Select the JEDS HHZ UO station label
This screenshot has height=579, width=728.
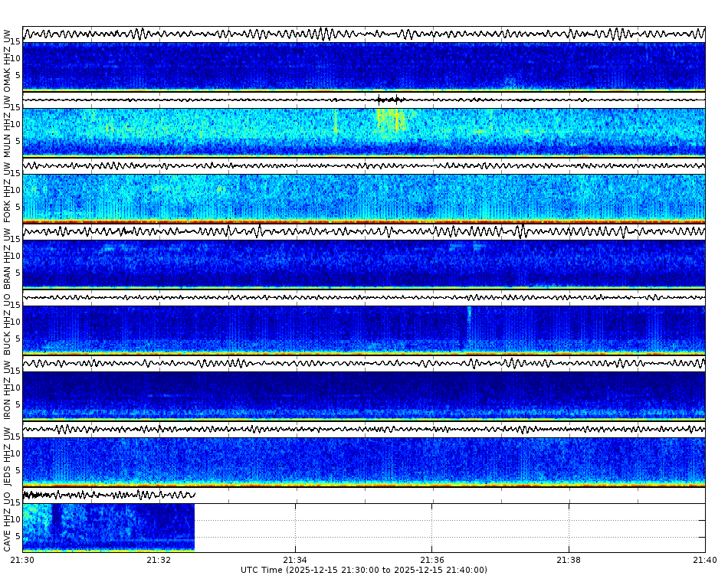[8, 460]
